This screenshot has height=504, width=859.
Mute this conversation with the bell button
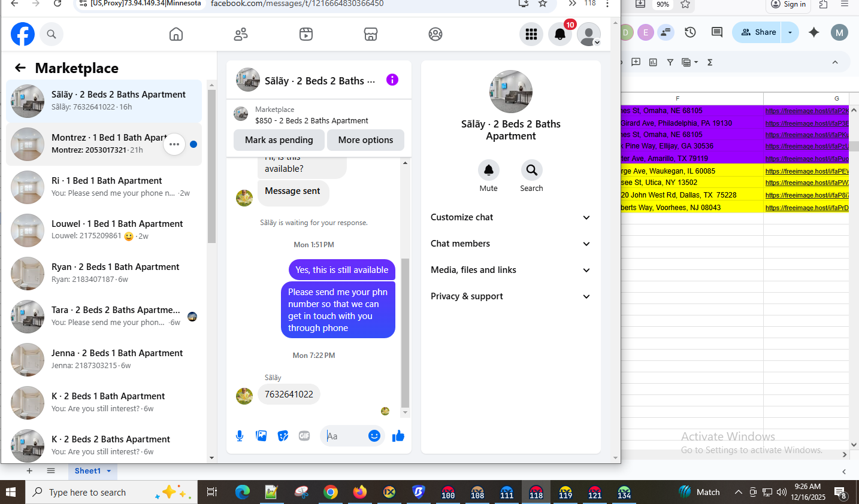(x=489, y=170)
